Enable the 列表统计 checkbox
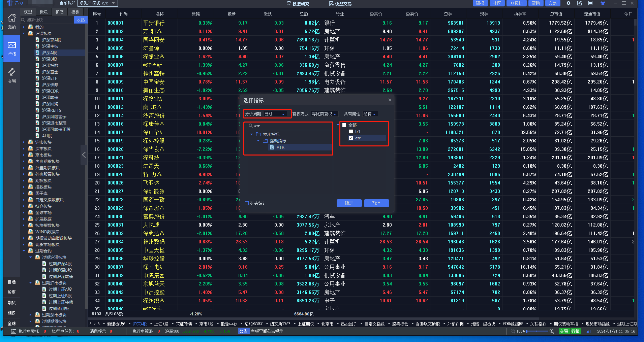 [x=247, y=203]
